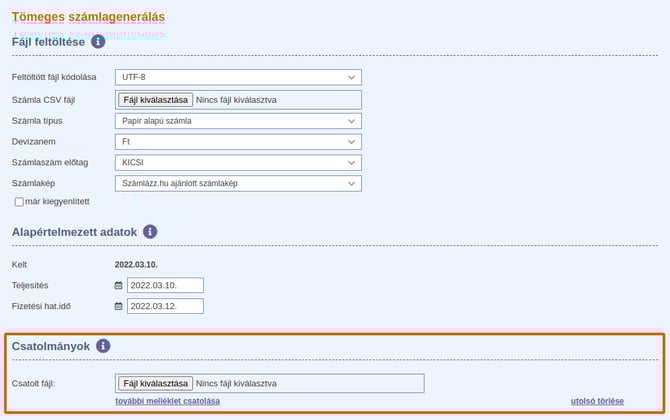Screen dimensions: 670x420
Task: Click the Teljesítés date input field
Action: click(165, 286)
